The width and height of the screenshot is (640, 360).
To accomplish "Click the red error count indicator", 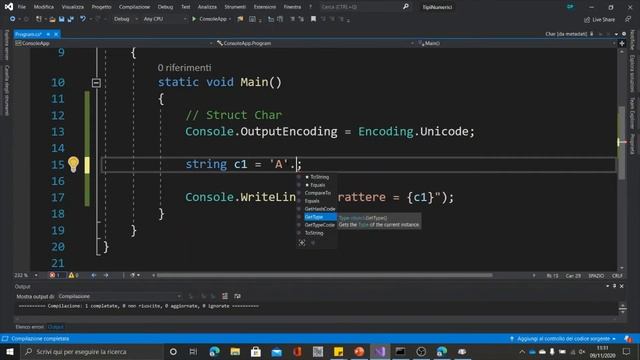I will tap(55, 276).
